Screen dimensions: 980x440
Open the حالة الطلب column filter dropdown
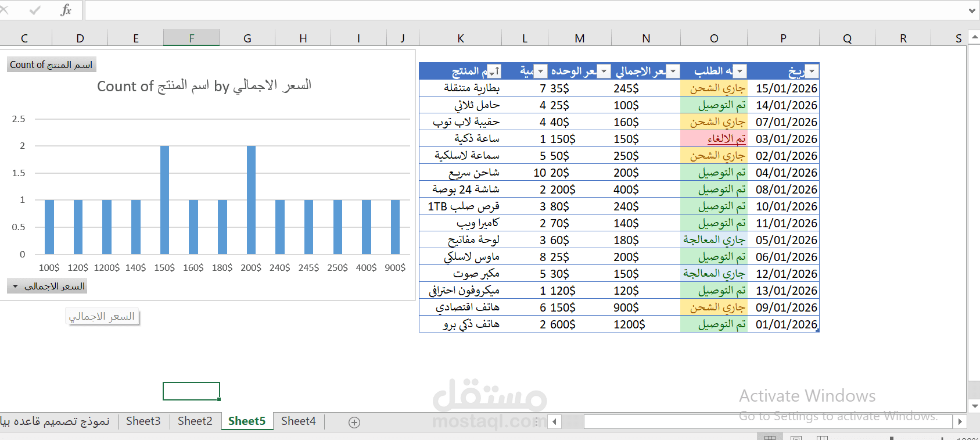click(740, 71)
